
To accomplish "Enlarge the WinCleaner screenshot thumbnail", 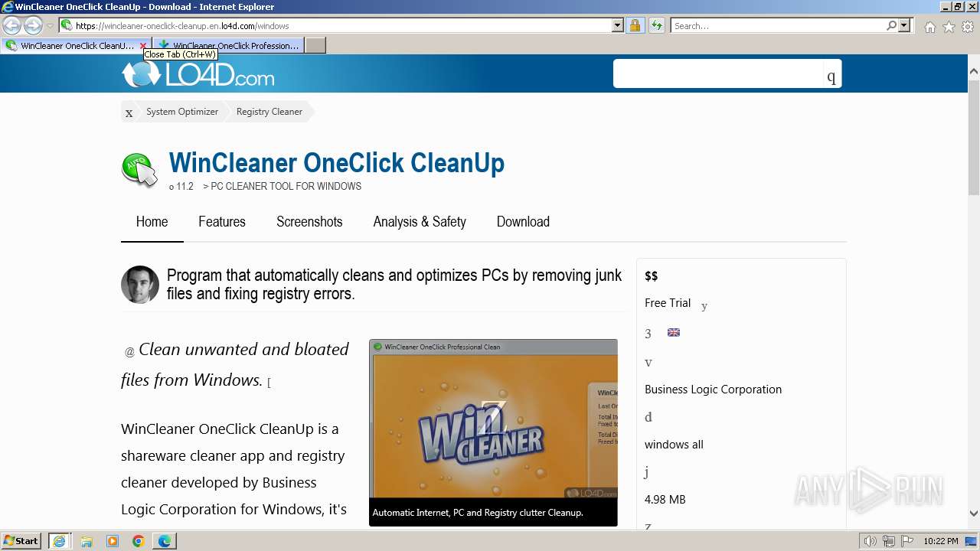I will coord(493,432).
